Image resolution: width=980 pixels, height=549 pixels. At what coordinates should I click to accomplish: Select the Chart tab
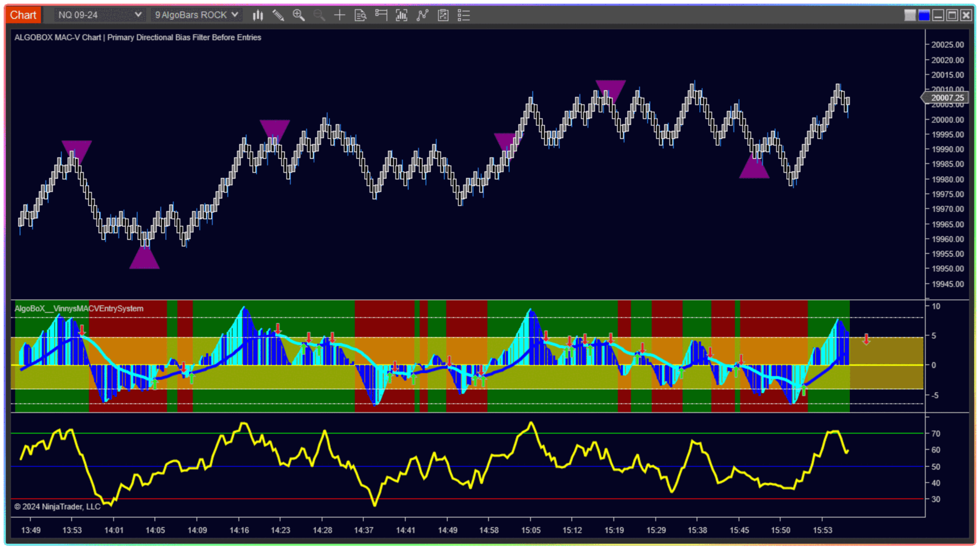pos(23,15)
